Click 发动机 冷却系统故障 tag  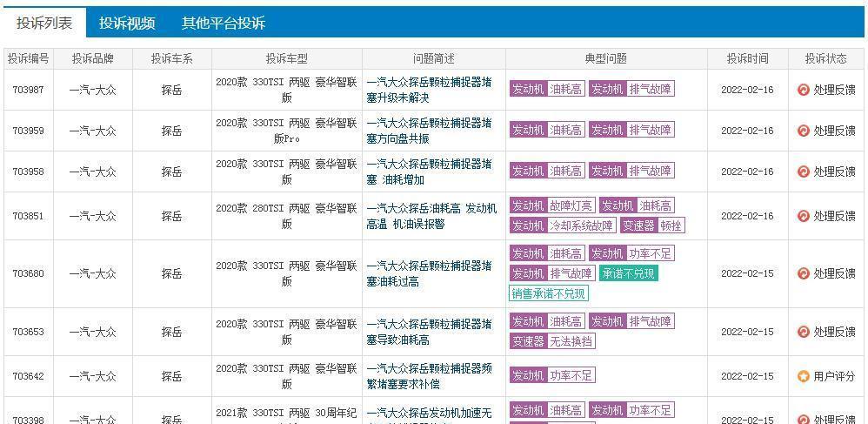tap(563, 225)
